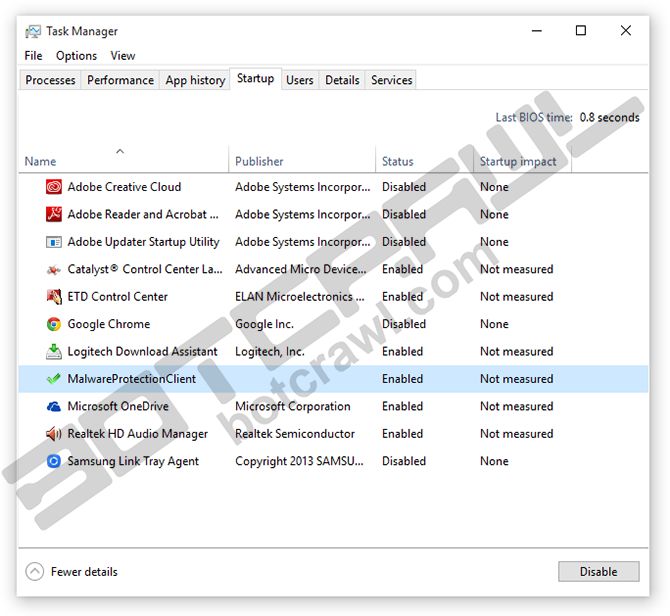Click the Advanced Micro Device... publisher cell

(x=301, y=269)
